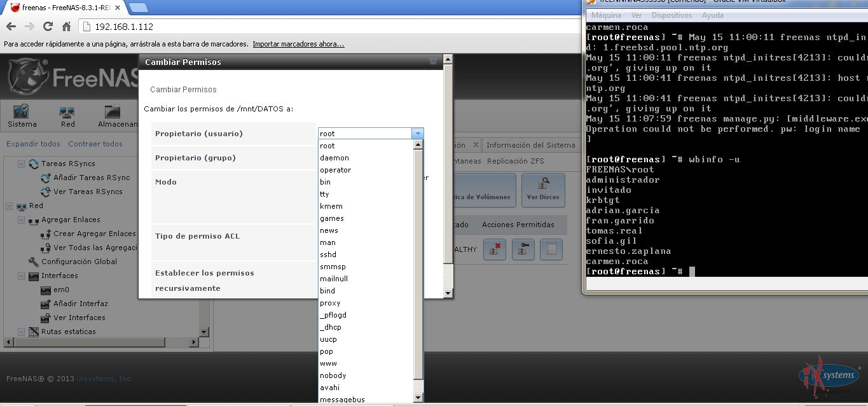Choose www from the user list
The height and width of the screenshot is (406, 868).
pos(366,363)
